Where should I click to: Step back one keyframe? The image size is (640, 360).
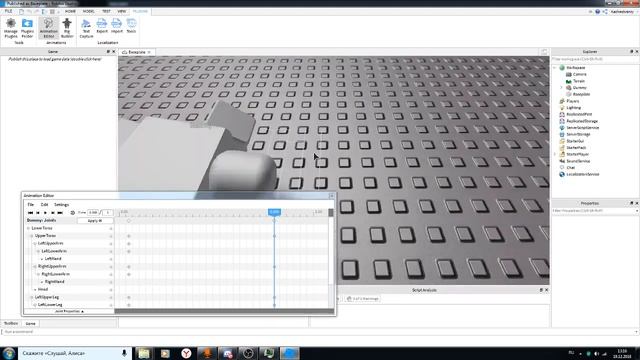[38, 213]
